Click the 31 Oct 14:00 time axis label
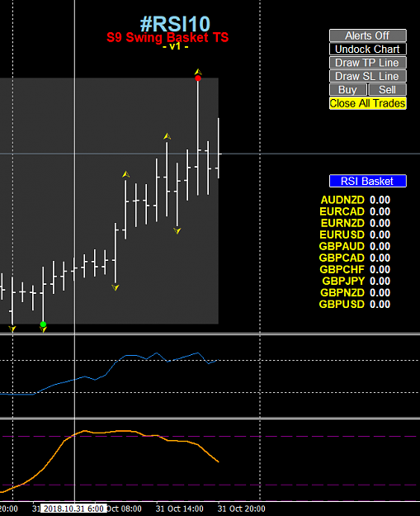The height and width of the screenshot is (516, 420). (x=180, y=509)
